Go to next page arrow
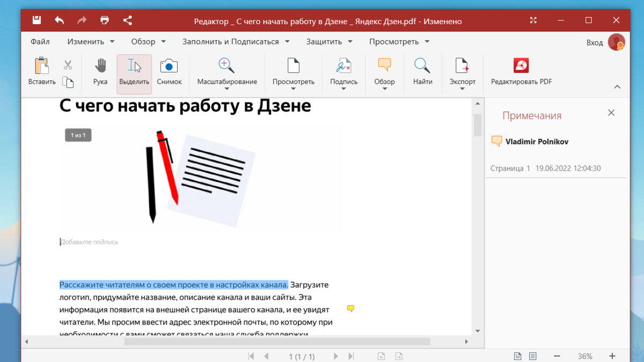This screenshot has height=362, width=644. pyautogui.click(x=336, y=356)
